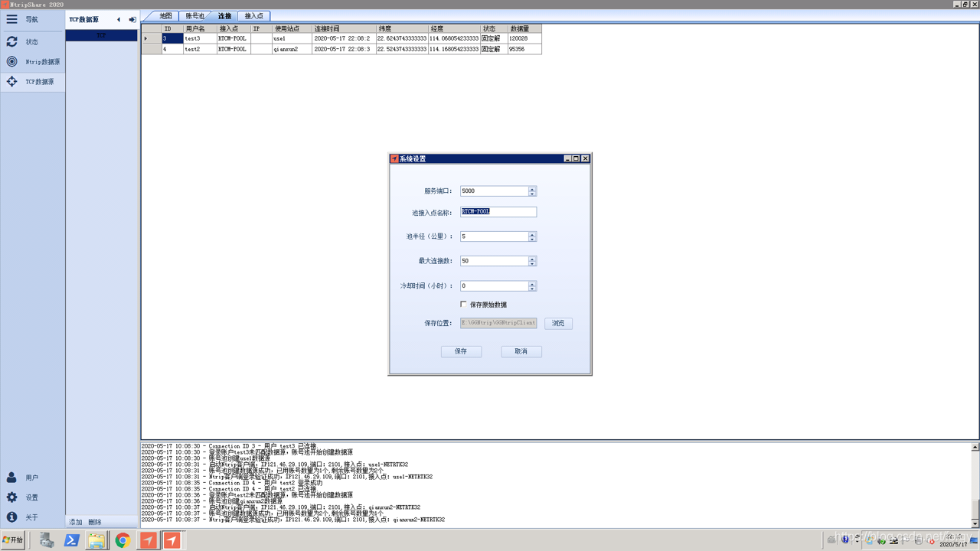Click 取消 button in 系统设置 dialog

(521, 351)
